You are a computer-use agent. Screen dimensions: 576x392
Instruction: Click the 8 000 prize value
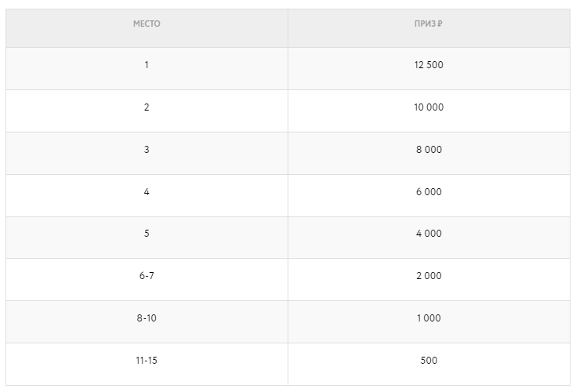tap(429, 150)
